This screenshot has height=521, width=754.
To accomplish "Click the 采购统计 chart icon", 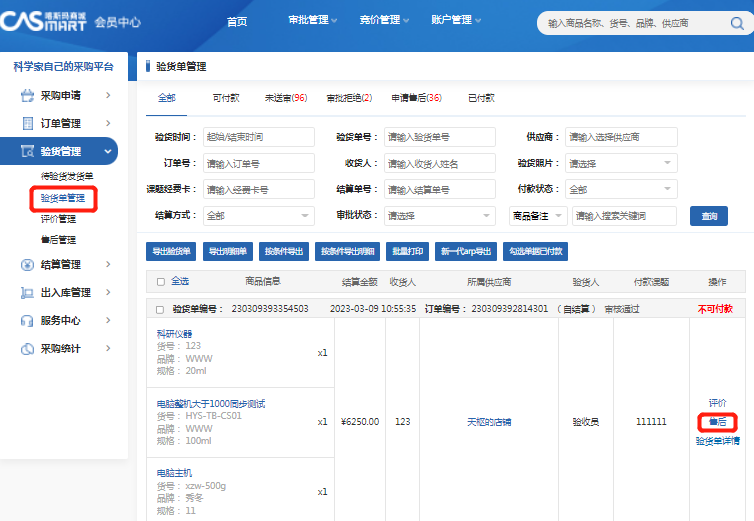I will (28, 349).
